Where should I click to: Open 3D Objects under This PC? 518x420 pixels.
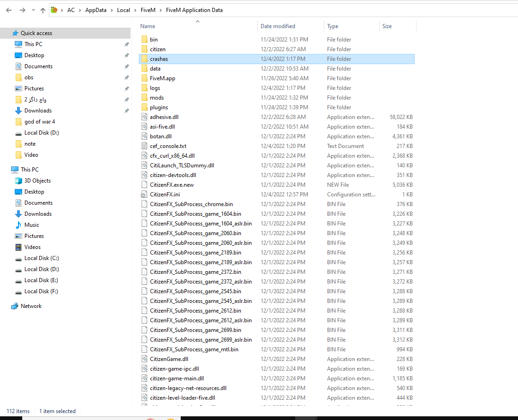38,181
